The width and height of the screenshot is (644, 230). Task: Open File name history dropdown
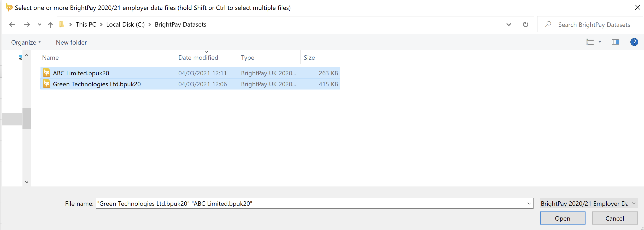tap(529, 203)
